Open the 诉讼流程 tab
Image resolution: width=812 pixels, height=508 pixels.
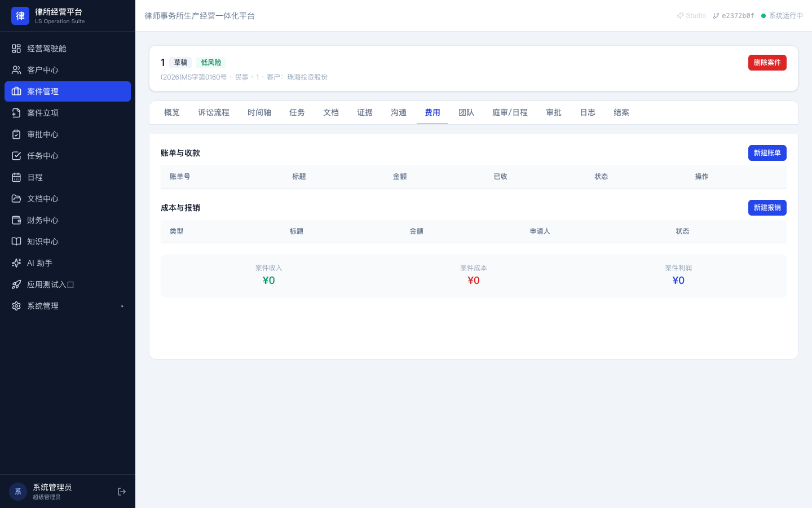click(214, 112)
